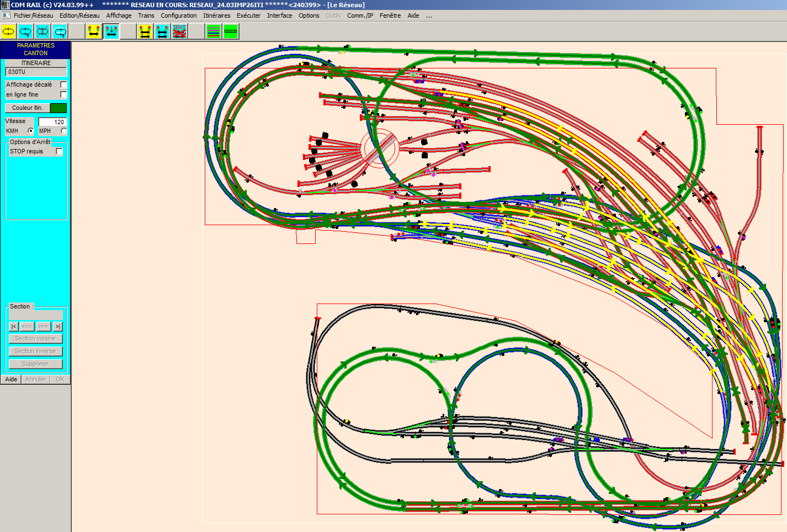Click the yellow signals icon with horizontal arrow

[94, 31]
